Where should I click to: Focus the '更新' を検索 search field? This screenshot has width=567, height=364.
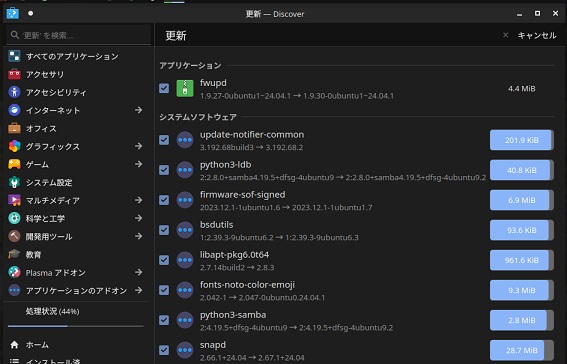(78, 35)
